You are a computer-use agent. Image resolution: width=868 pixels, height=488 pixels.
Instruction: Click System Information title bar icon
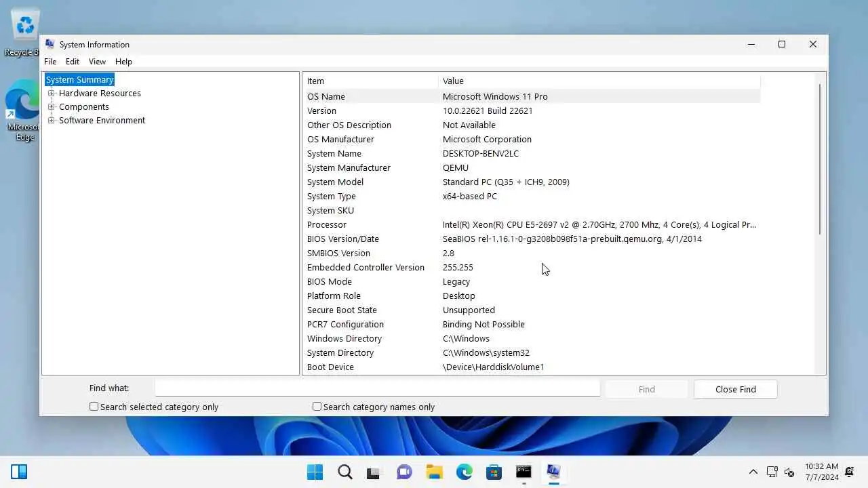[50, 44]
